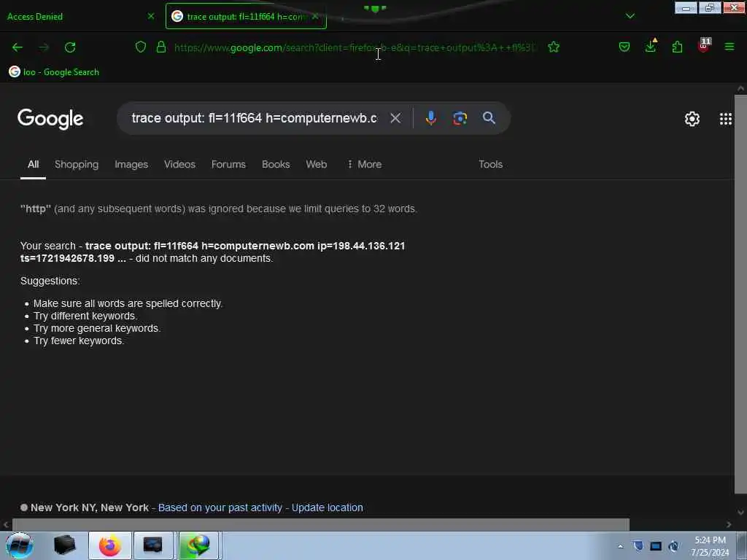Go to Google home via logo

coord(50,119)
